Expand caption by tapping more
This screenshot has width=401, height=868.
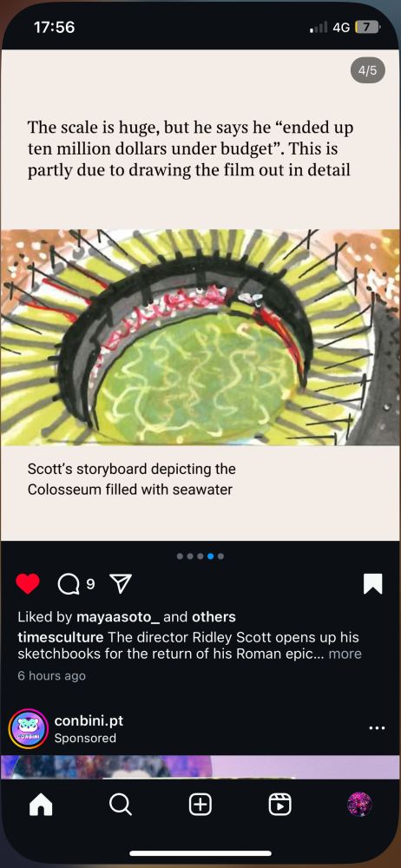pos(345,654)
